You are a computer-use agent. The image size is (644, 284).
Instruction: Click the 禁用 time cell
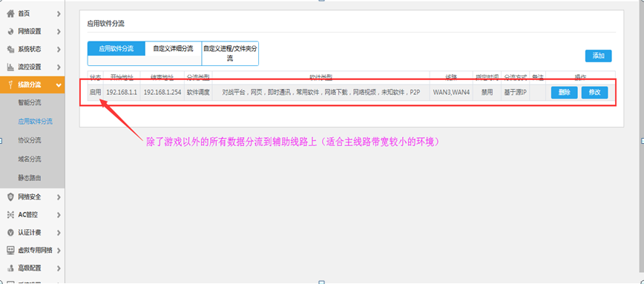[487, 93]
